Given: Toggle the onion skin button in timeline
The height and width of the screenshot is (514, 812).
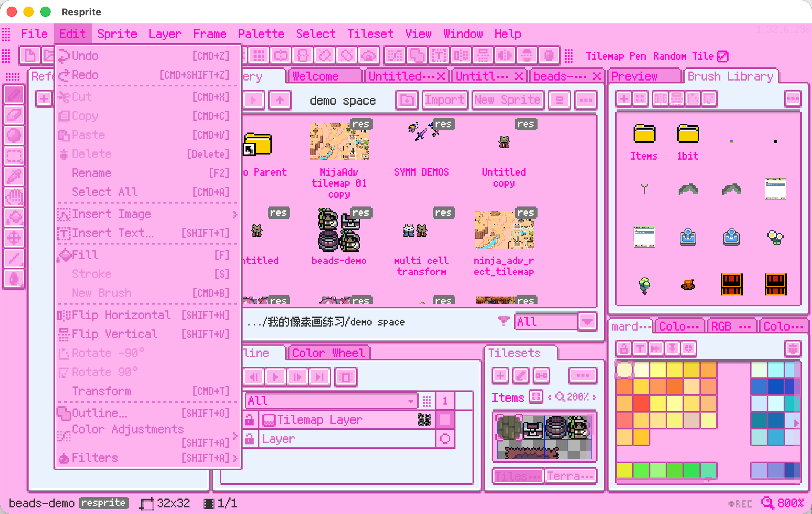Looking at the screenshot, I should pyautogui.click(x=346, y=377).
